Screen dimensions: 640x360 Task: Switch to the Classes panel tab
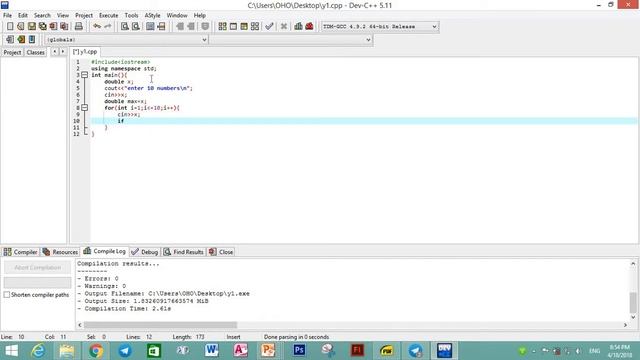(36, 52)
